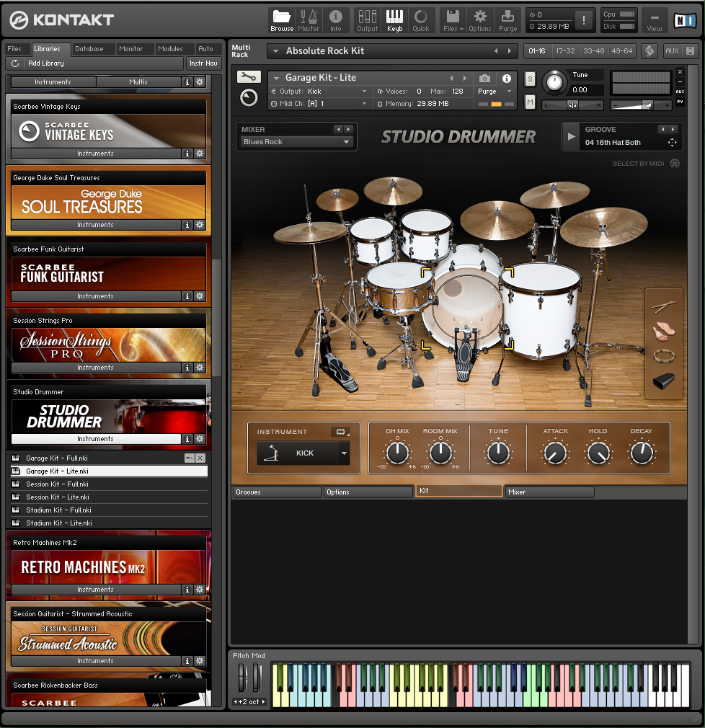
Task: Click the instrument Tune knob
Action: [554, 83]
